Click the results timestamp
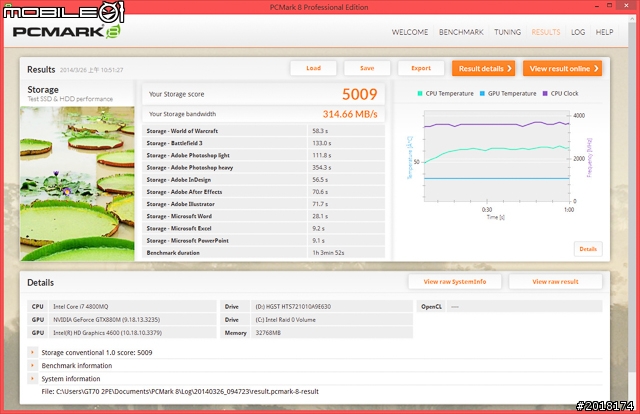Image resolution: width=640 pixels, height=414 pixels. (x=91, y=70)
